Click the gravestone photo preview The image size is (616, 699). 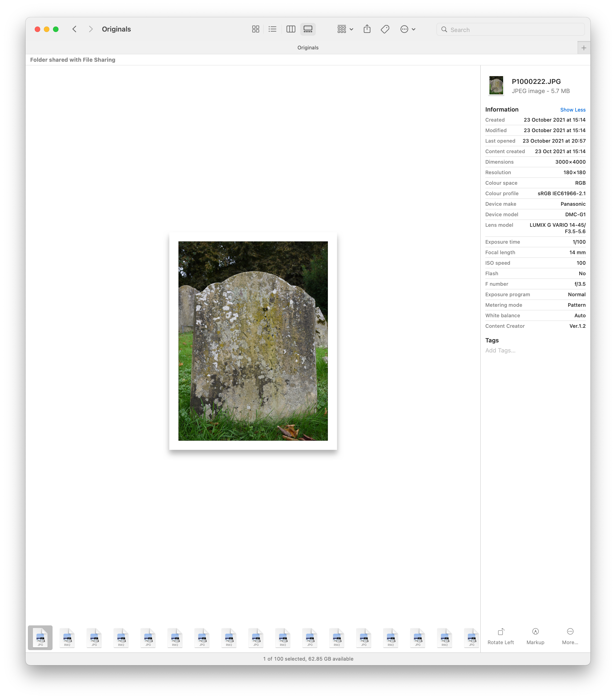point(253,341)
